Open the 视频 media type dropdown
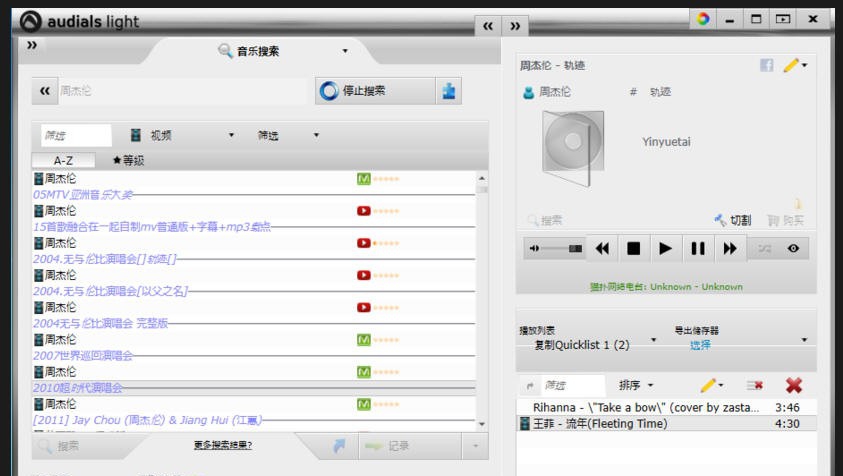This screenshot has height=476, width=843. (x=183, y=135)
